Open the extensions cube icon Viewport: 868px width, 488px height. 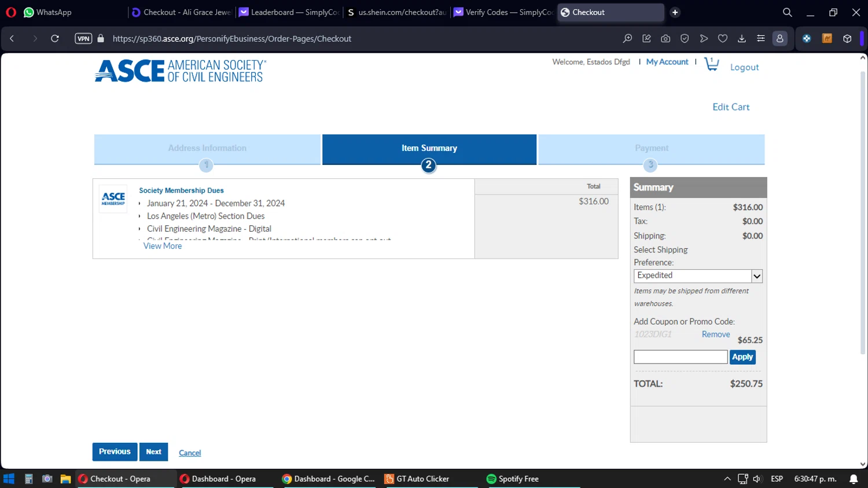(x=847, y=39)
